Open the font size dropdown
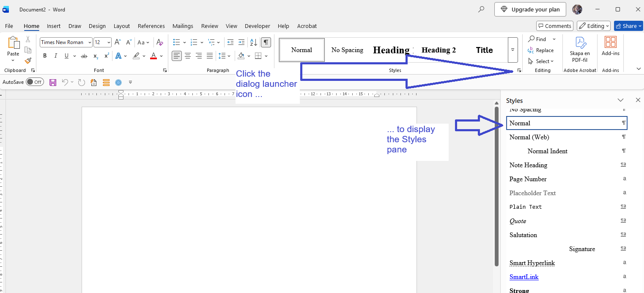Image resolution: width=644 pixels, height=293 pixels. click(109, 42)
